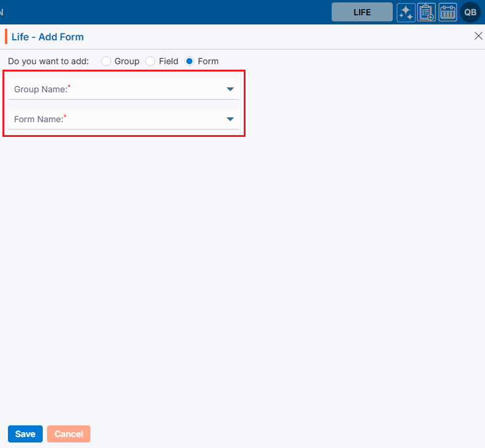Click the 'Group' radio label text

point(127,61)
